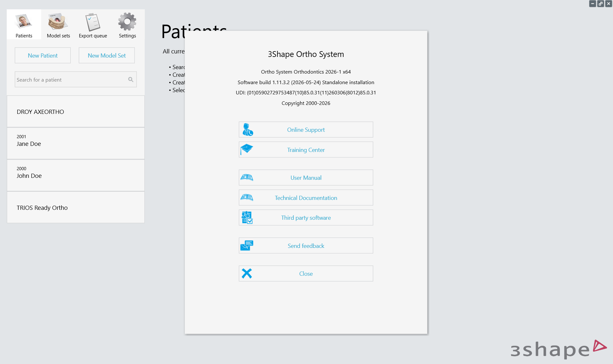Open the Settings gear icon
613x364 pixels.
tap(127, 21)
